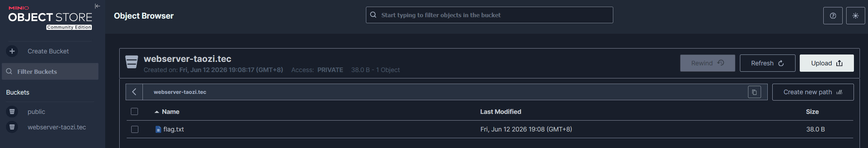
Task: Refresh the object list
Action: click(x=767, y=63)
